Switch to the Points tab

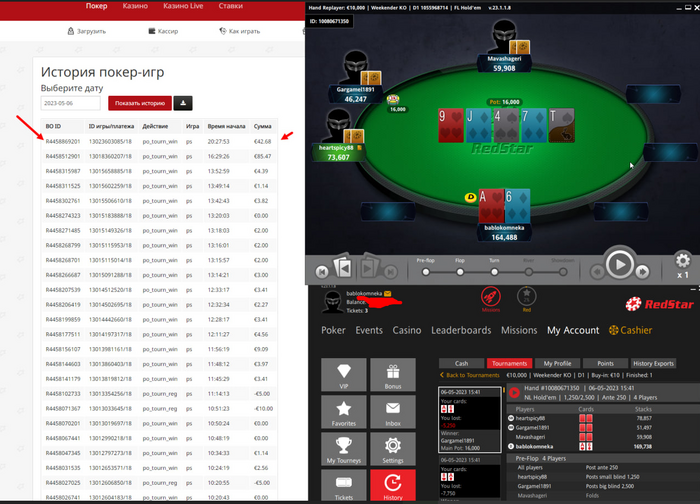605,363
